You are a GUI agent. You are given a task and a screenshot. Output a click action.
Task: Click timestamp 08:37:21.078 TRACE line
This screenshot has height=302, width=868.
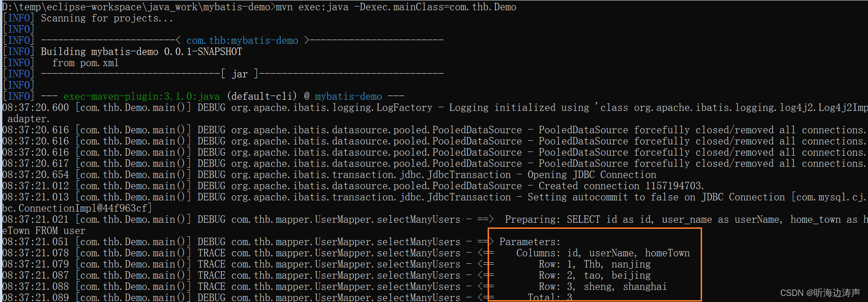point(35,253)
